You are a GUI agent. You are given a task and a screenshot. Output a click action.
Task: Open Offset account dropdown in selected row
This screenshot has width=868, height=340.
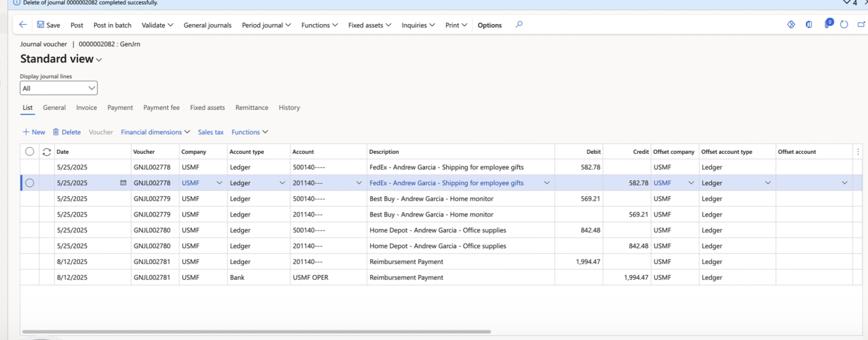[x=845, y=183]
